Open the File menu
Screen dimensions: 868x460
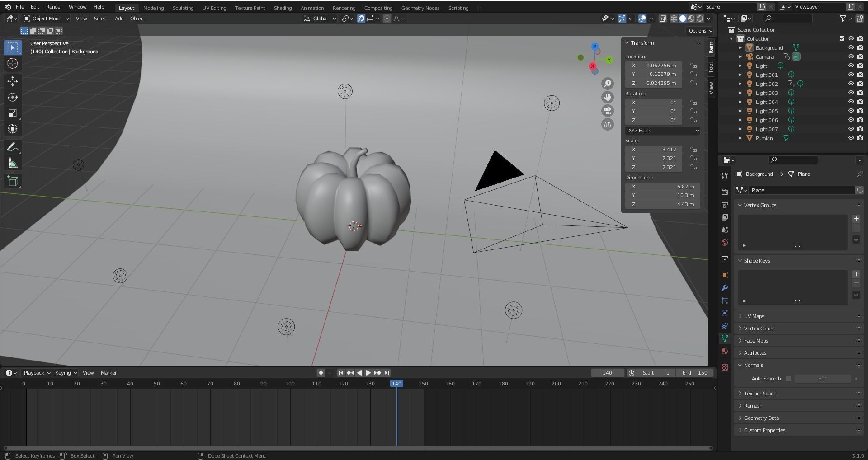20,7
